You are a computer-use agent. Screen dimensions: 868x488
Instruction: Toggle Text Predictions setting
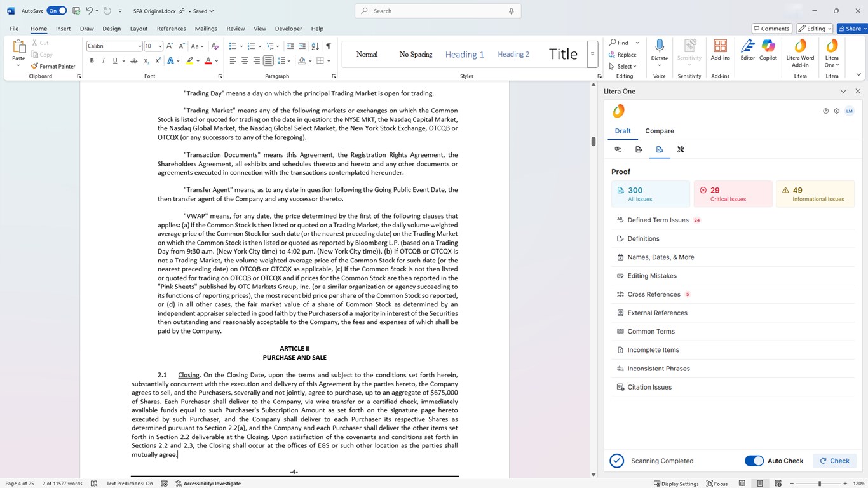[x=130, y=484]
